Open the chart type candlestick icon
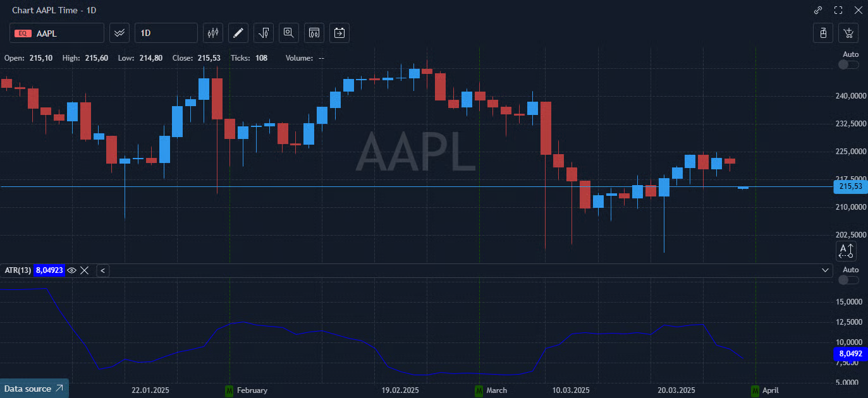The height and width of the screenshot is (398, 868). click(213, 33)
